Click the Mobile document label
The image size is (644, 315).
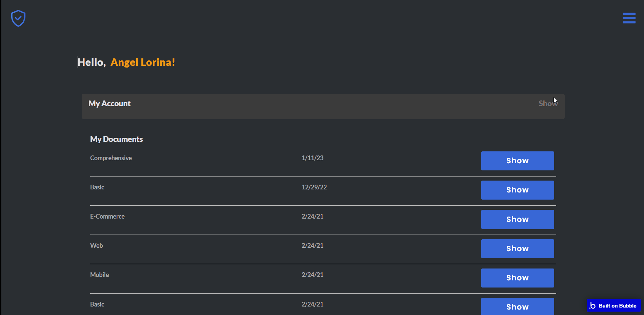99,275
